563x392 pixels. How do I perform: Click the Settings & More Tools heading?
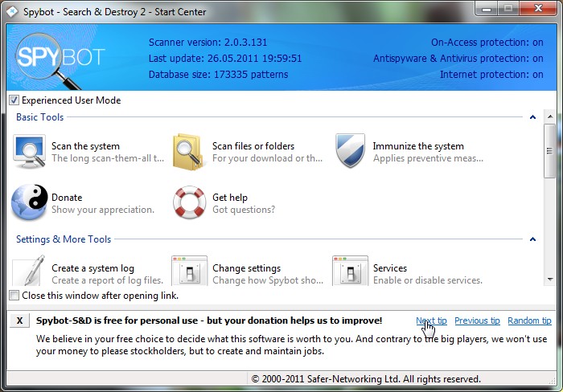pos(64,239)
